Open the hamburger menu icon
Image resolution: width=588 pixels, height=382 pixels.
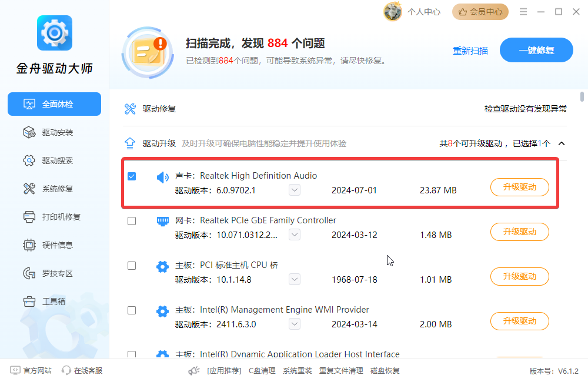pos(523,12)
